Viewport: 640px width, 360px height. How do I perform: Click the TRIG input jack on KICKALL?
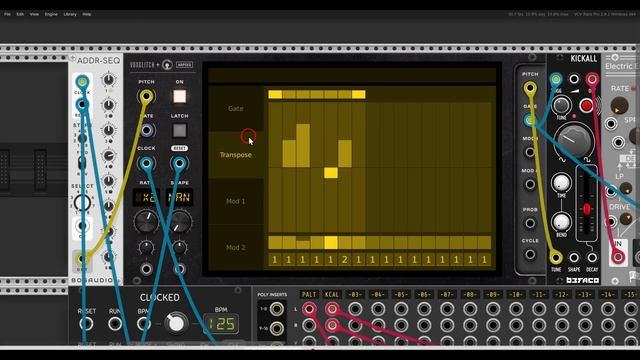click(x=556, y=79)
